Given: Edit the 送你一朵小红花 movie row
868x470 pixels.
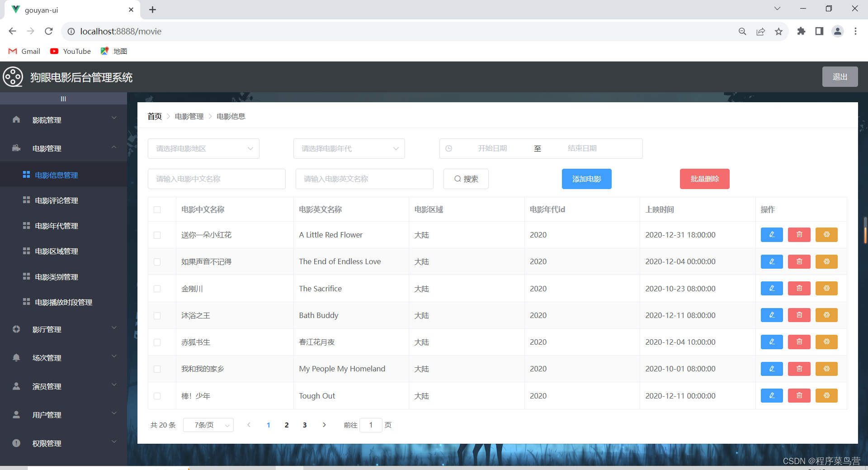Looking at the screenshot, I should point(772,235).
